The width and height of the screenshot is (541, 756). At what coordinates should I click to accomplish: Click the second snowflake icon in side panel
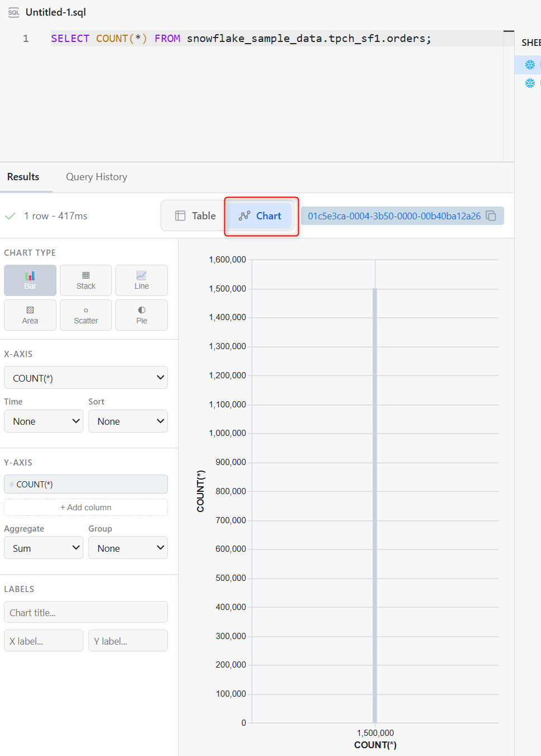(530, 83)
